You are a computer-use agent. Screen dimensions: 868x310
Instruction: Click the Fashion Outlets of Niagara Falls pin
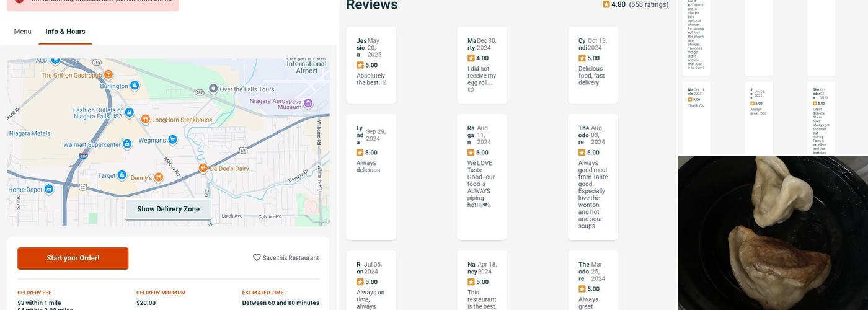pos(129,112)
